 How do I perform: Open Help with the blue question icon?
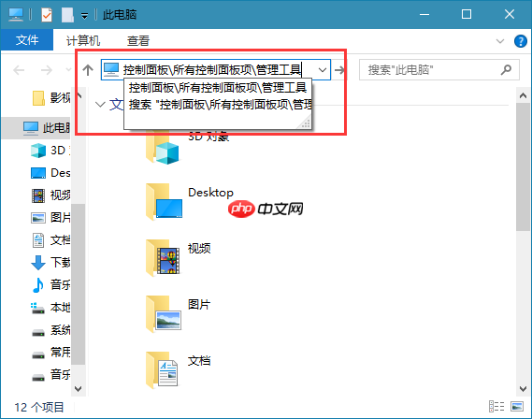pos(521,41)
